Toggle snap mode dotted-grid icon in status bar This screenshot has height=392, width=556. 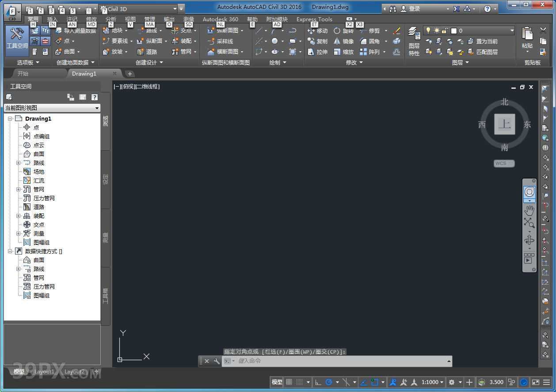[300, 382]
